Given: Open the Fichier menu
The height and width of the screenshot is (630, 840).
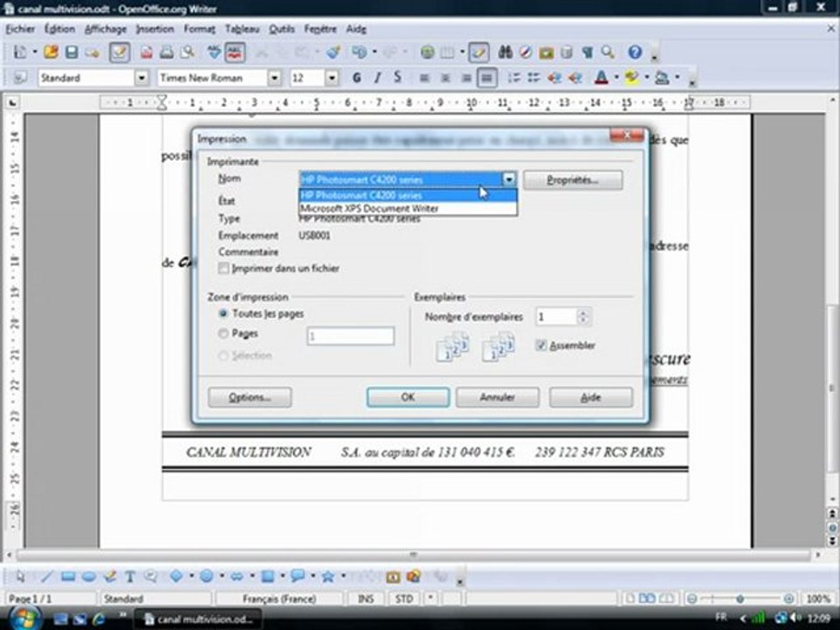Looking at the screenshot, I should click(x=20, y=29).
